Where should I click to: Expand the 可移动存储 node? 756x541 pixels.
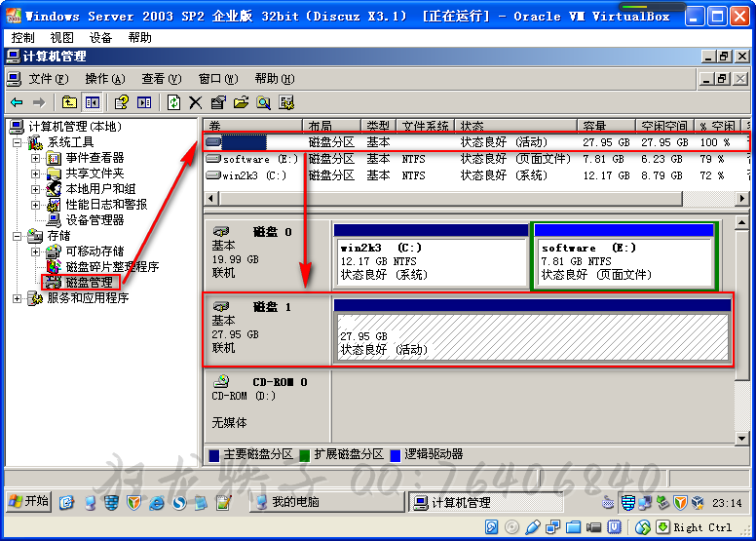point(35,251)
